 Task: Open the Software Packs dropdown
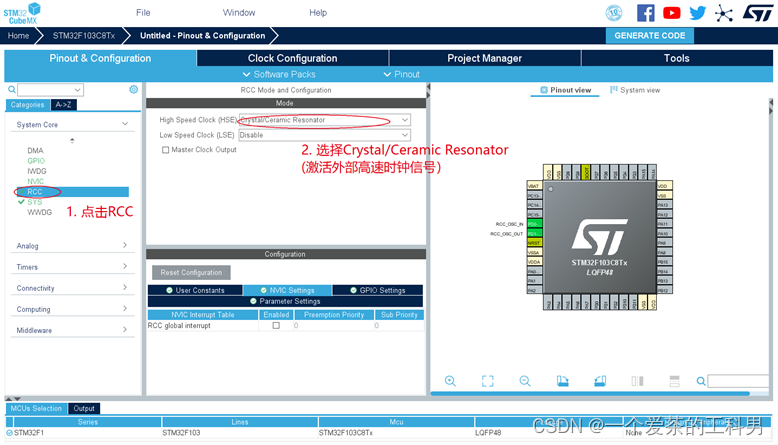[279, 74]
